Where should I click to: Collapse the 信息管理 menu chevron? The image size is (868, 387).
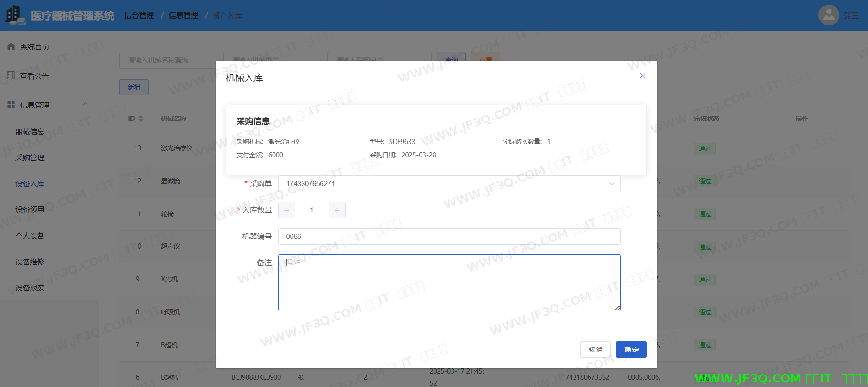tap(85, 104)
